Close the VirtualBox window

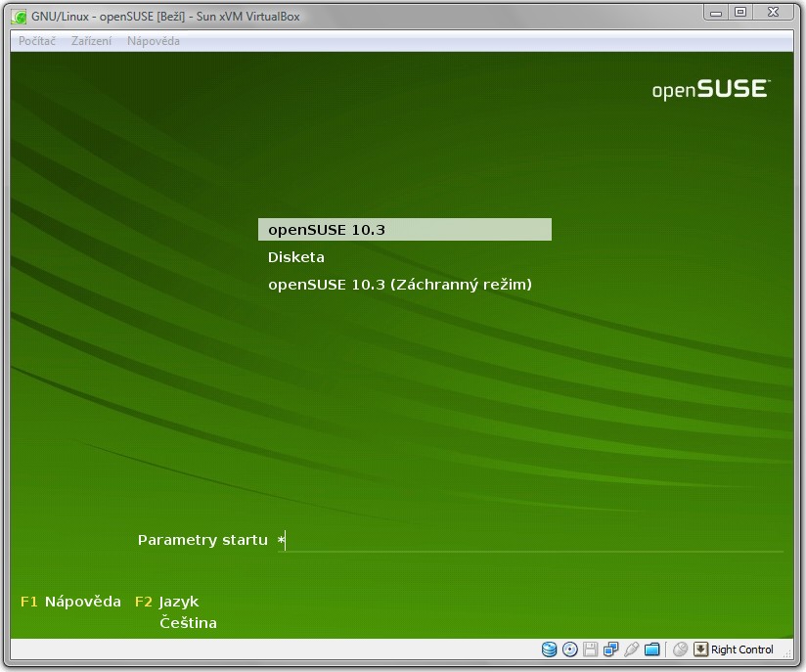pos(773,13)
